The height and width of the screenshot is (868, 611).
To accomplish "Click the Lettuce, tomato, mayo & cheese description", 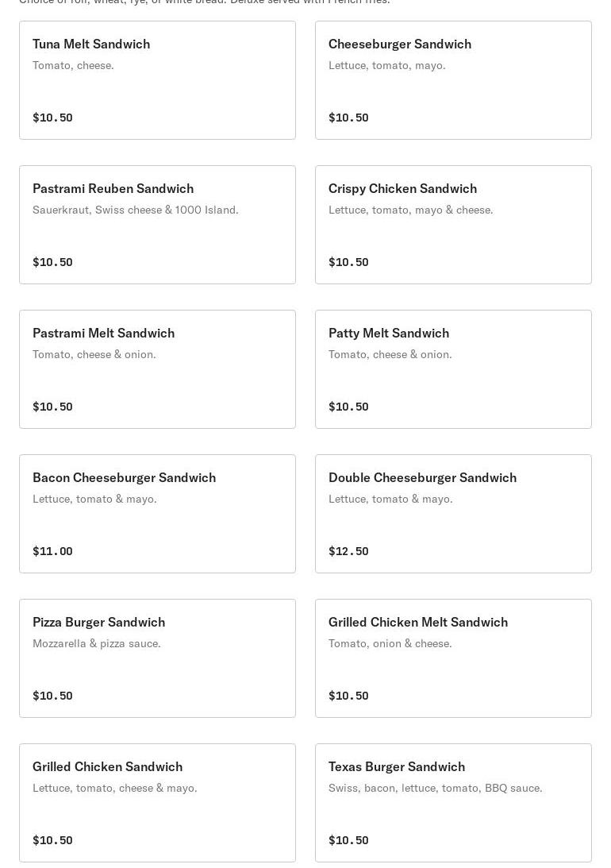I will click(411, 210).
